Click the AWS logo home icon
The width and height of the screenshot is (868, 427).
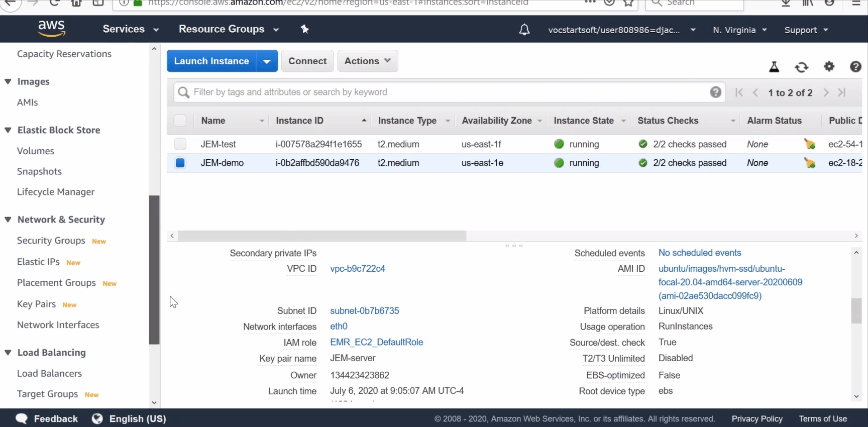pos(51,29)
